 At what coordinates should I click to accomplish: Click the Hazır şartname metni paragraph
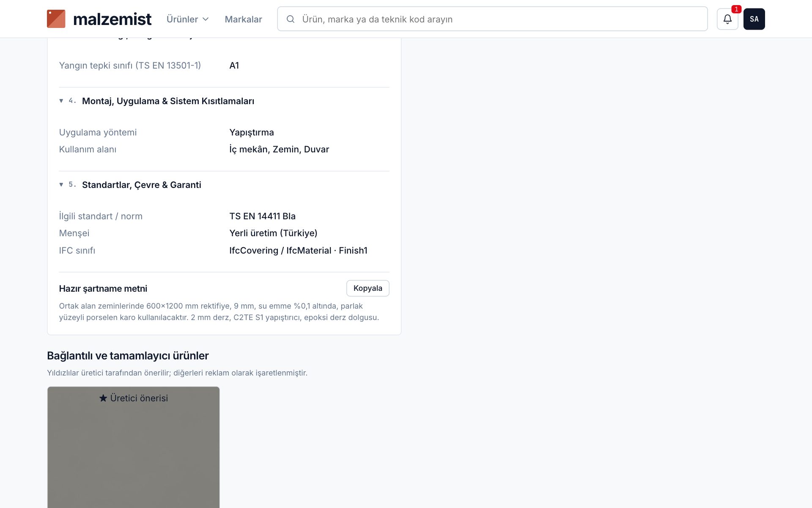[219, 312]
